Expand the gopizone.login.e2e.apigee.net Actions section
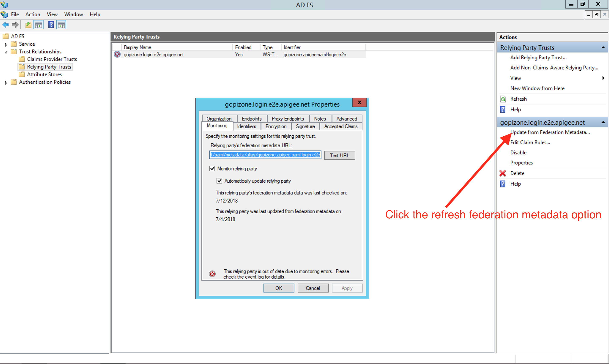609x364 pixels. (603, 122)
